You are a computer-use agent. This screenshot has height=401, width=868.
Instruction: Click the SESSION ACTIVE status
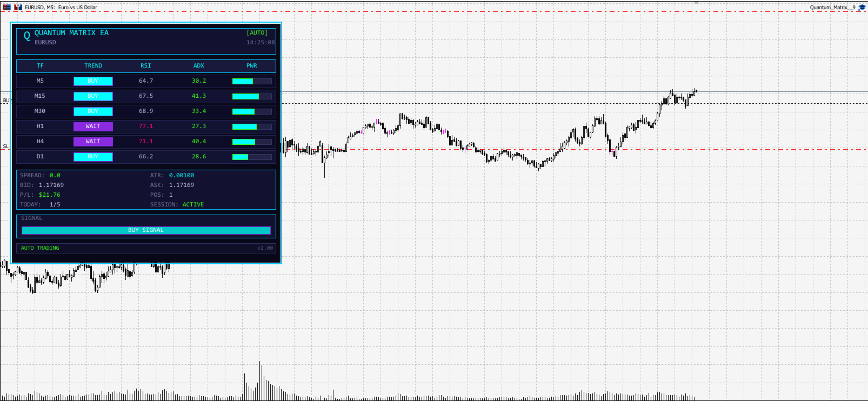193,205
